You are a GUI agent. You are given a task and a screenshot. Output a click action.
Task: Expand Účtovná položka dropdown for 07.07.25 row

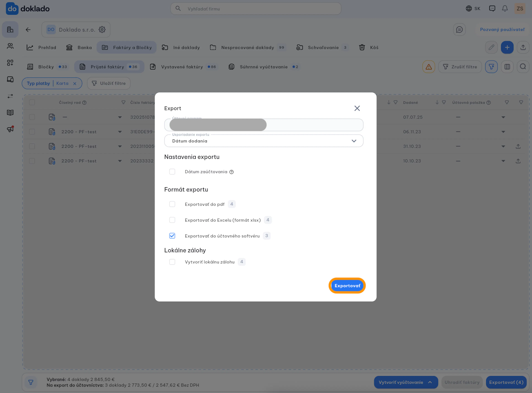coord(503,117)
